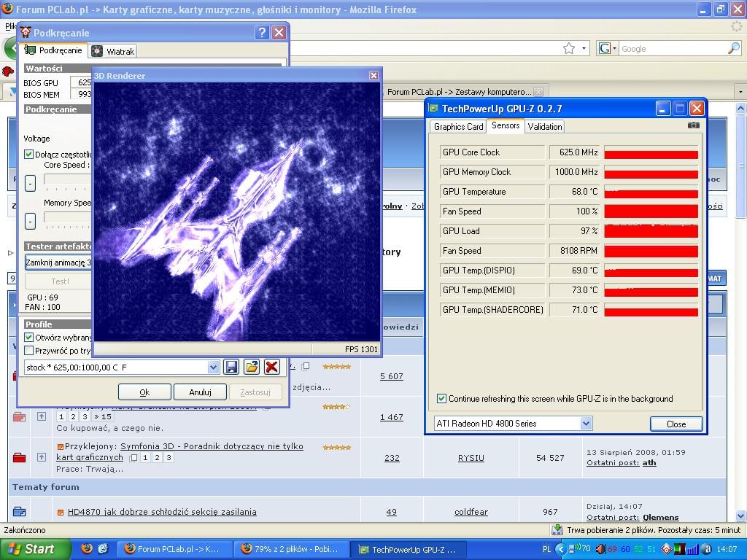Take a GPU-Z screenshot with the camera icon
The image size is (747, 560).
pos(693,125)
